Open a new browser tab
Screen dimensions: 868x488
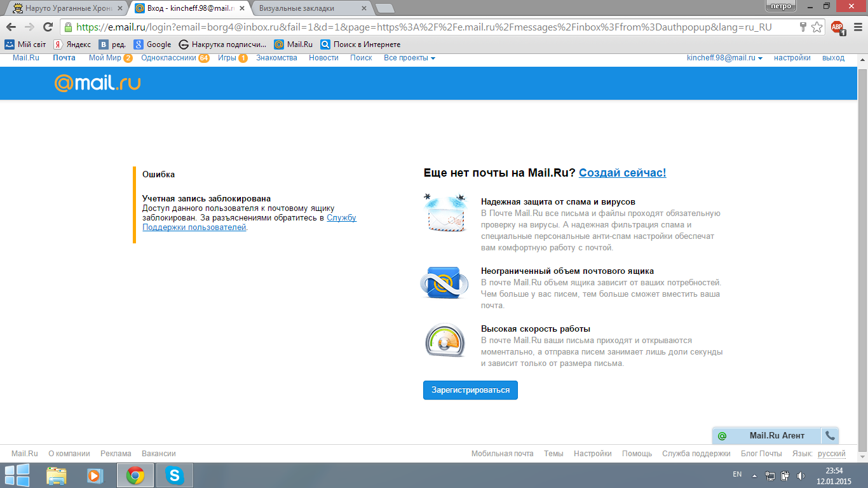(x=384, y=8)
